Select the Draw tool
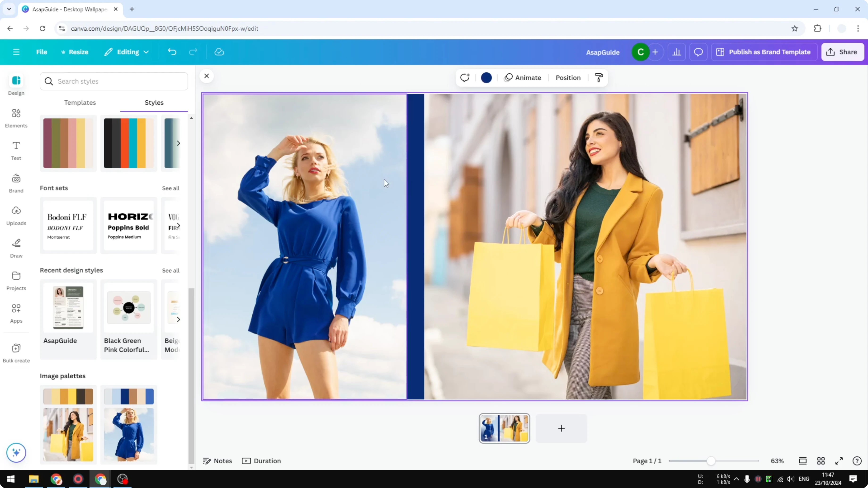The width and height of the screenshot is (868, 488). pyautogui.click(x=16, y=248)
